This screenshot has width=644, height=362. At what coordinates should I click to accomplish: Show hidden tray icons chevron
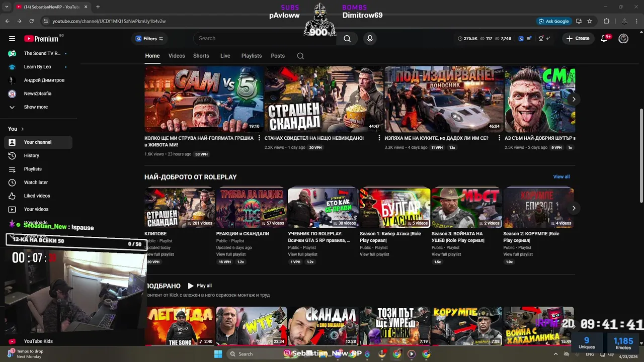tap(555, 354)
